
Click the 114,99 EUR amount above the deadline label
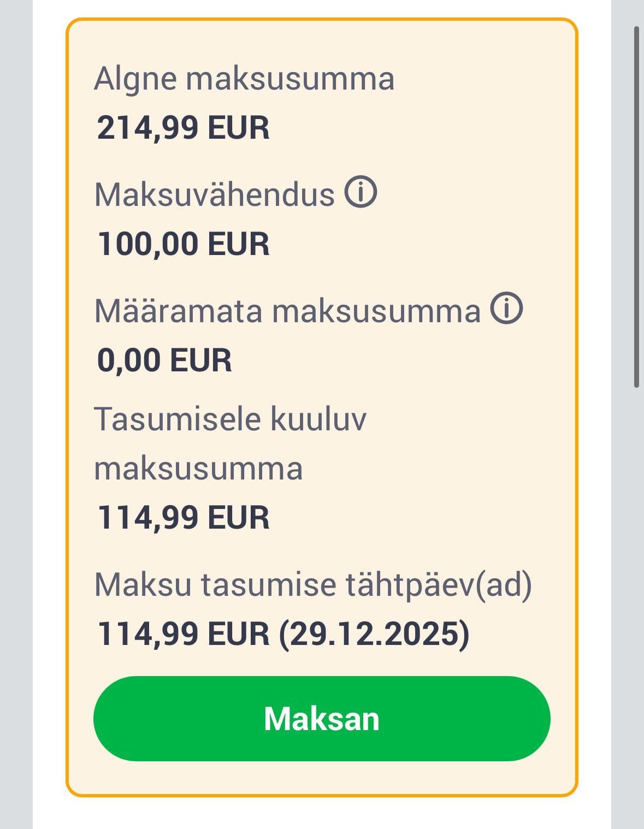183,517
